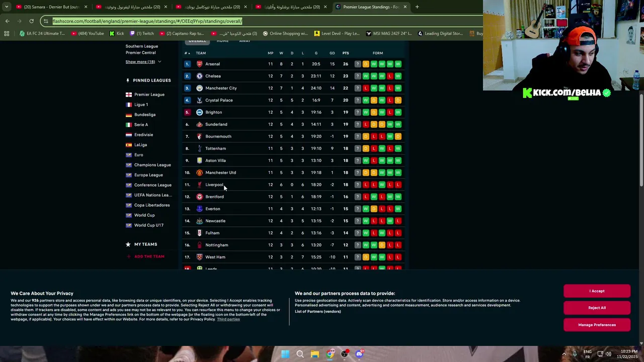Screen dimensions: 644x362
Task: Click the Bournemouth club crest
Action: coord(200,136)
